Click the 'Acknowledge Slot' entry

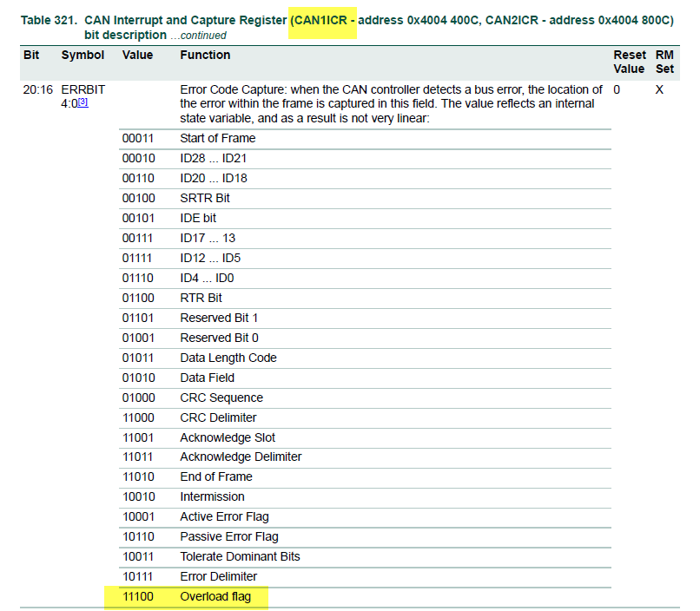pos(228,438)
